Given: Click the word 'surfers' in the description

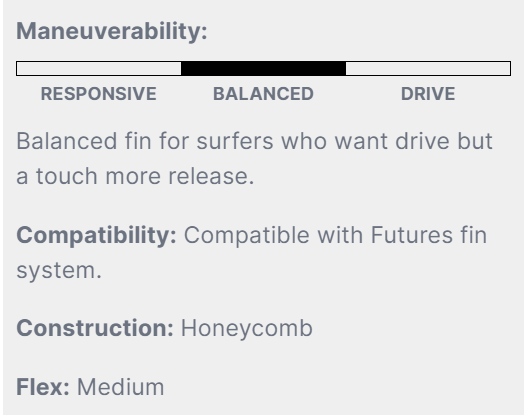Looking at the screenshot, I should 235,141.
